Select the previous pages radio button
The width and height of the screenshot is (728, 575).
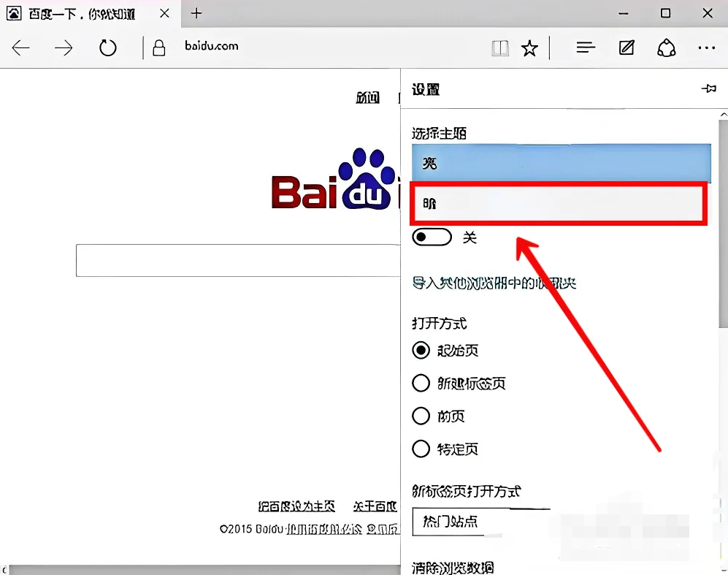coord(421,416)
